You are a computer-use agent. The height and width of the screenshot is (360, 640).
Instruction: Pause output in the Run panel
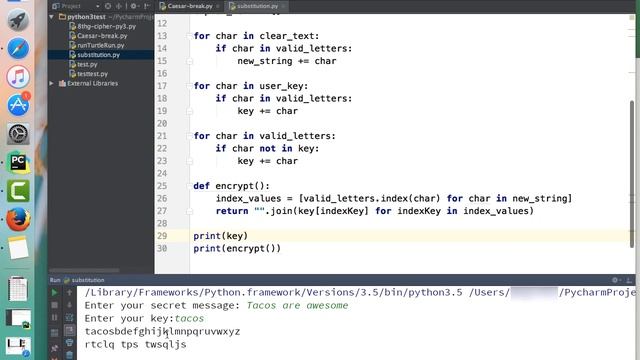[x=54, y=317]
